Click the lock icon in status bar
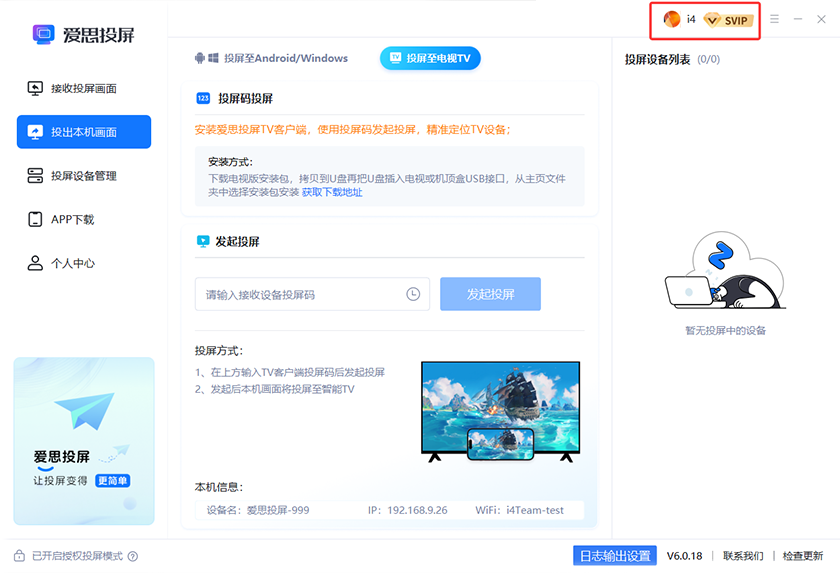Viewport: 840px width, 573px height. click(19, 555)
